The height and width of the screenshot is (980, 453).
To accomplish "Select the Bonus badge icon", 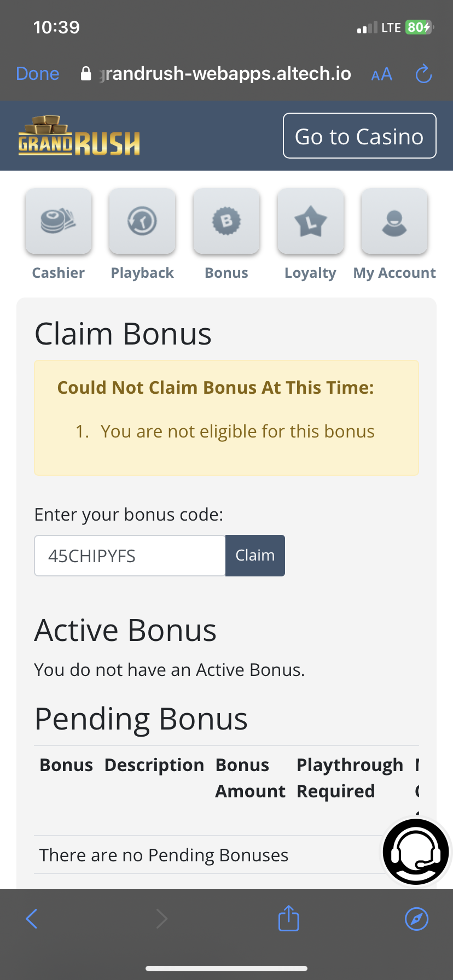I will pos(226,221).
